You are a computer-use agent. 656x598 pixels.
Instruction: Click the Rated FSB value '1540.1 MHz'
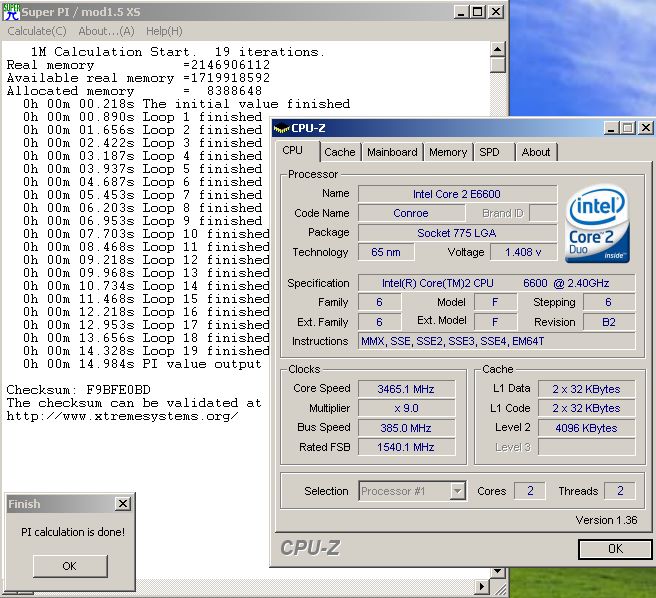(x=406, y=447)
